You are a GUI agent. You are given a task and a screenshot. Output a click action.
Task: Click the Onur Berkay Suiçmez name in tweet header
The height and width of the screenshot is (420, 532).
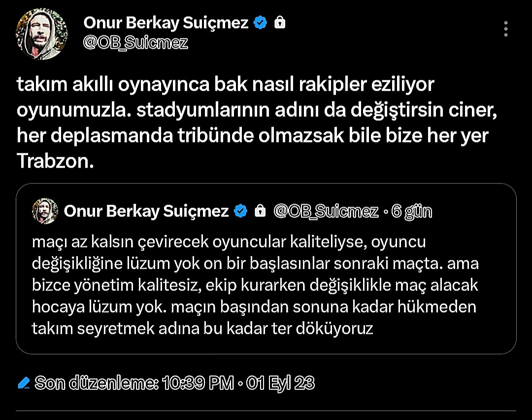[166, 22]
